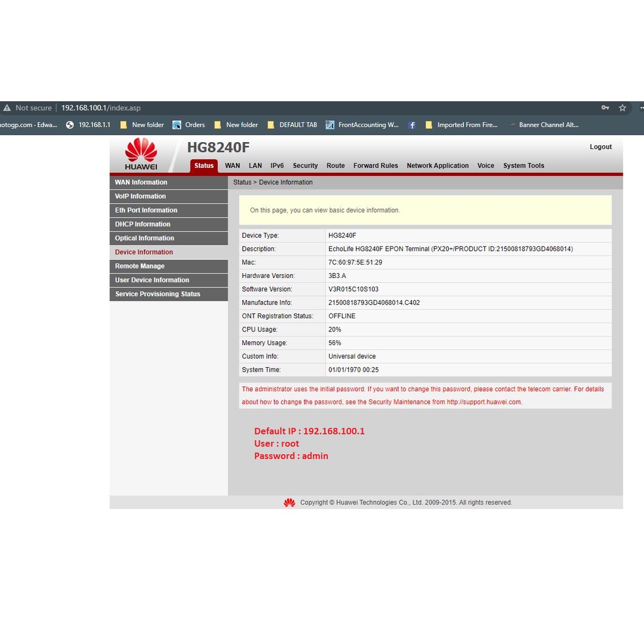The height and width of the screenshot is (644, 644).
Task: Show more bookmarks overflow chevron
Action: pyautogui.click(x=641, y=125)
